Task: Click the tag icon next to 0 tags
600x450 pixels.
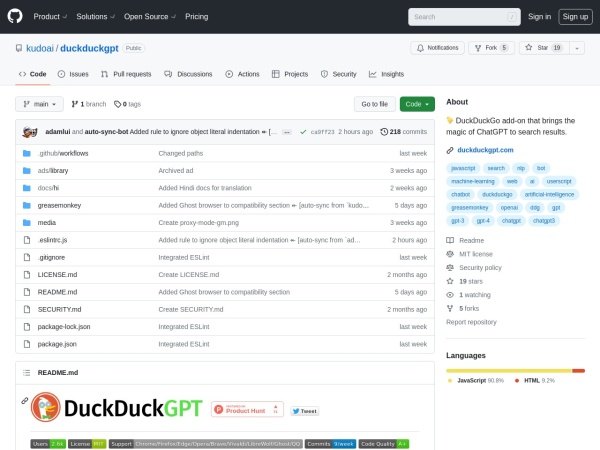Action: tap(117, 104)
